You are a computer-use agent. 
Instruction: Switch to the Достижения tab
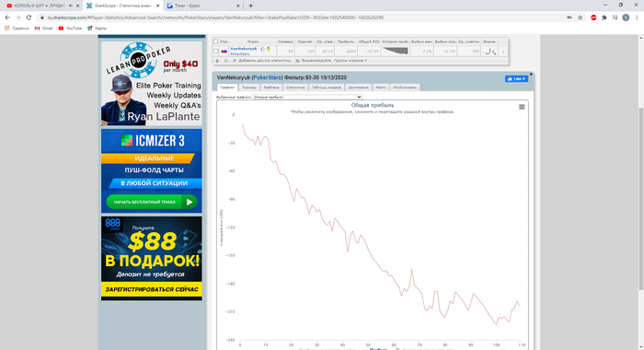359,87
